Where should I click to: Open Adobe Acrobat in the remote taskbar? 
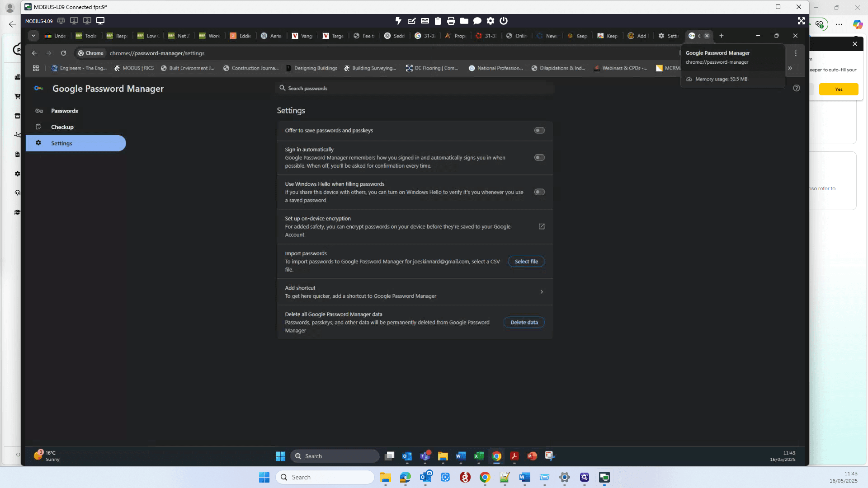click(514, 456)
